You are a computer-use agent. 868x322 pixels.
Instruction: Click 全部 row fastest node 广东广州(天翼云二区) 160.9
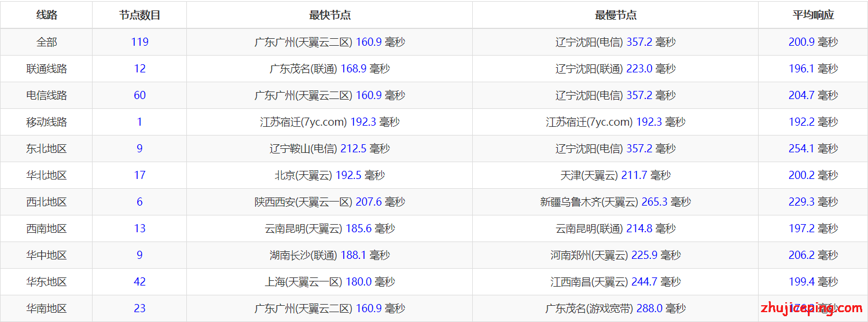coord(330,42)
